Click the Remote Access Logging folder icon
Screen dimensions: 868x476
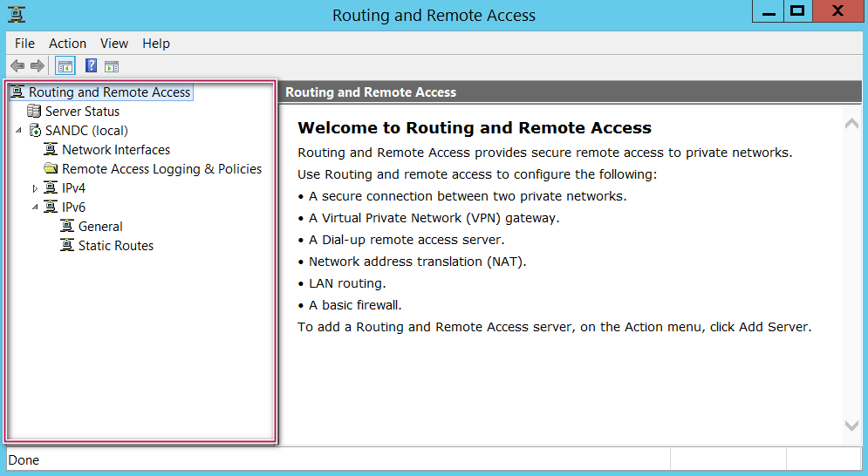pos(51,168)
